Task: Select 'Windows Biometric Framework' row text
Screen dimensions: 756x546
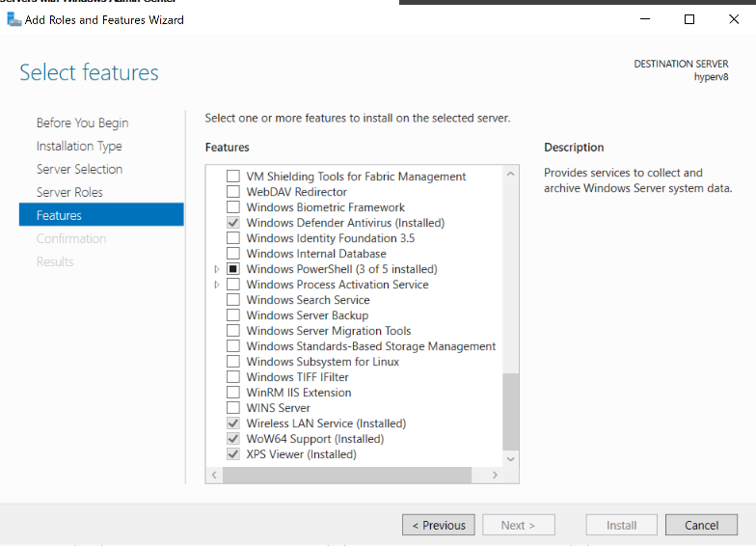Action: pyautogui.click(x=326, y=207)
